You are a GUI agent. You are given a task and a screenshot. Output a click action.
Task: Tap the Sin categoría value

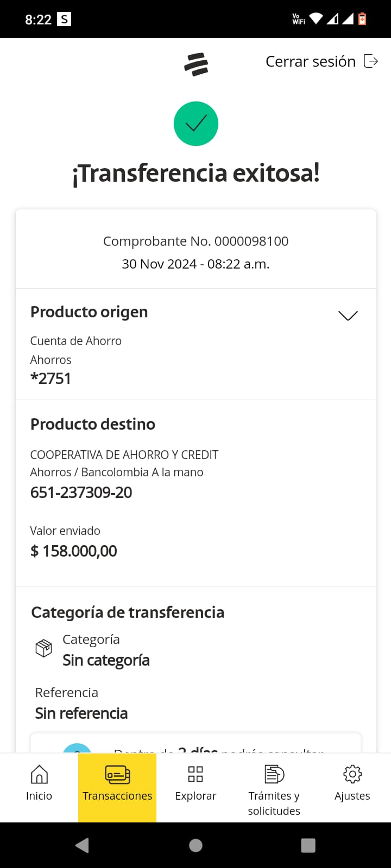[106, 660]
